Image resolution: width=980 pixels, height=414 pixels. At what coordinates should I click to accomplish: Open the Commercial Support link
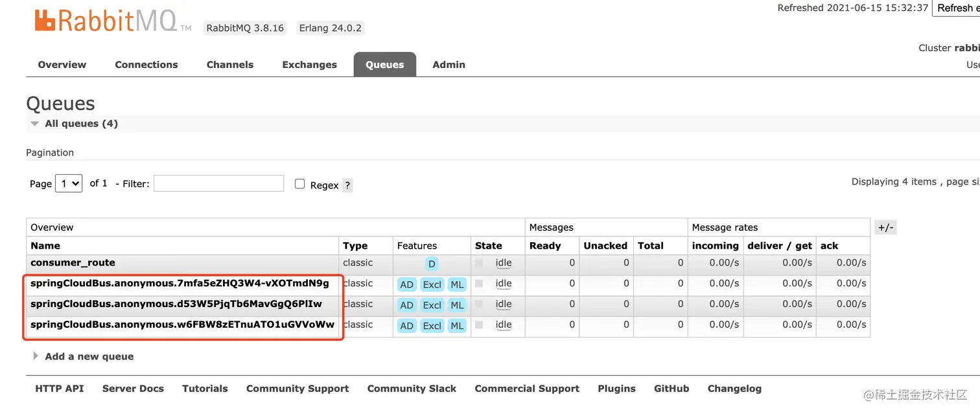[x=527, y=389]
